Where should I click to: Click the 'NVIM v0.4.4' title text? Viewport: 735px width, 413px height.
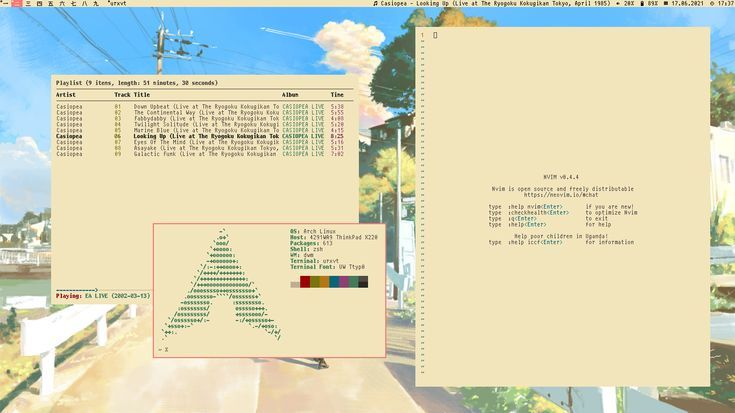561,177
